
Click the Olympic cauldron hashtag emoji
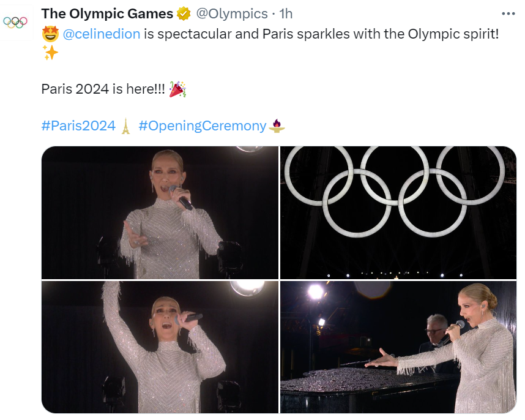(x=277, y=126)
